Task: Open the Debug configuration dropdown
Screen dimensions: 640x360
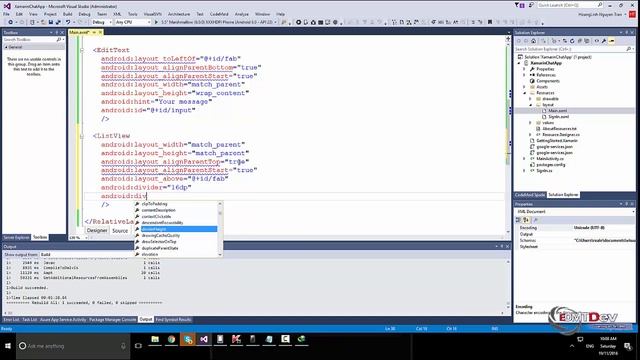Action: pyautogui.click(x=101, y=22)
